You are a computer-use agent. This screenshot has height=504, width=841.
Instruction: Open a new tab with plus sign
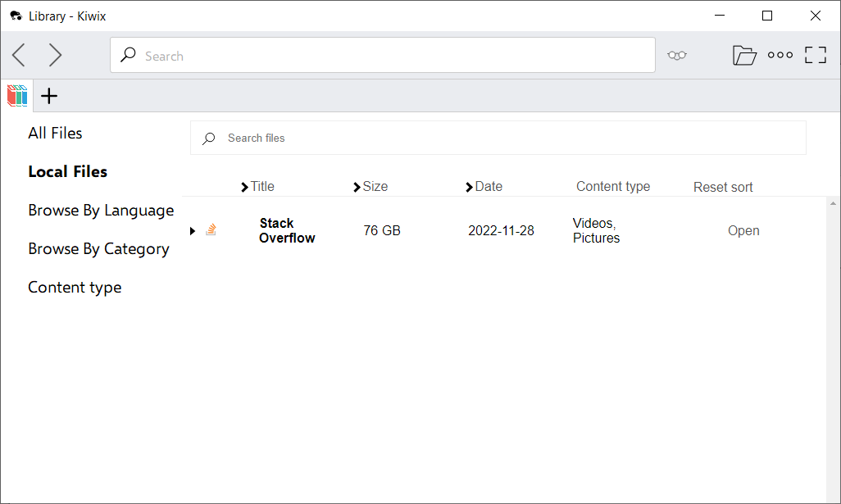tap(49, 96)
